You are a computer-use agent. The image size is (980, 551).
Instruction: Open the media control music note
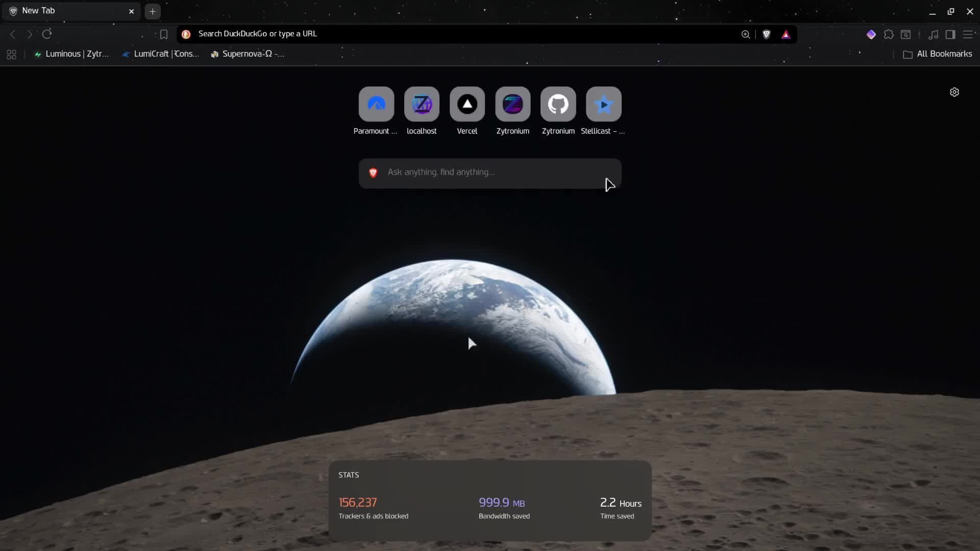(x=934, y=34)
